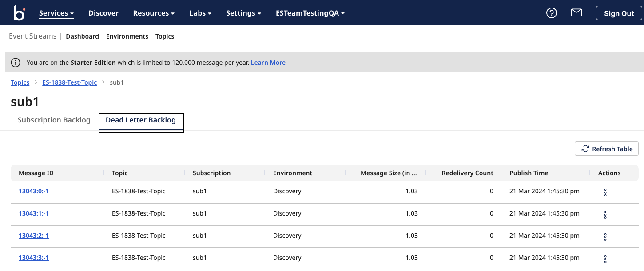Open actions menu for message 13043:1:-1
644x271 pixels.
tap(605, 215)
